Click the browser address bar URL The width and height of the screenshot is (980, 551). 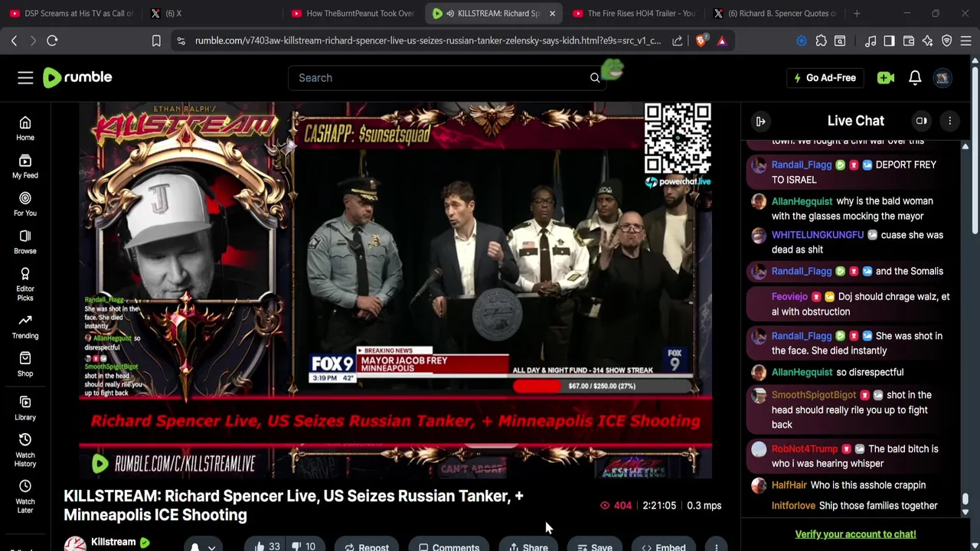click(x=428, y=41)
